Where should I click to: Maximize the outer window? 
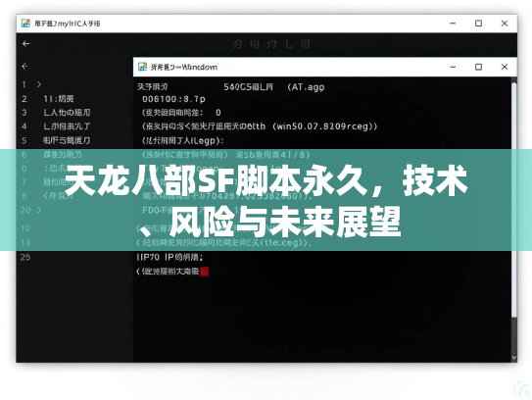(478, 24)
